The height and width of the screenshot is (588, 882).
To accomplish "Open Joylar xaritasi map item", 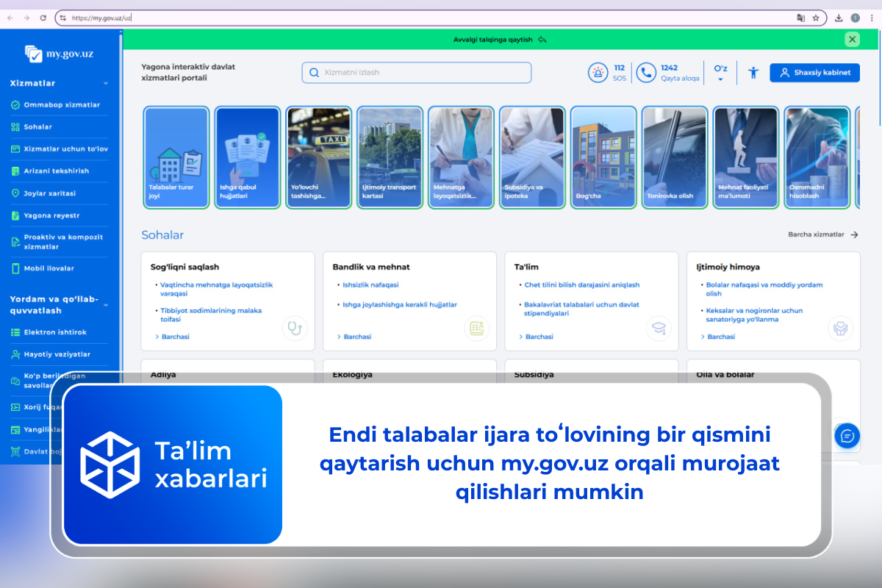I will coord(43,193).
